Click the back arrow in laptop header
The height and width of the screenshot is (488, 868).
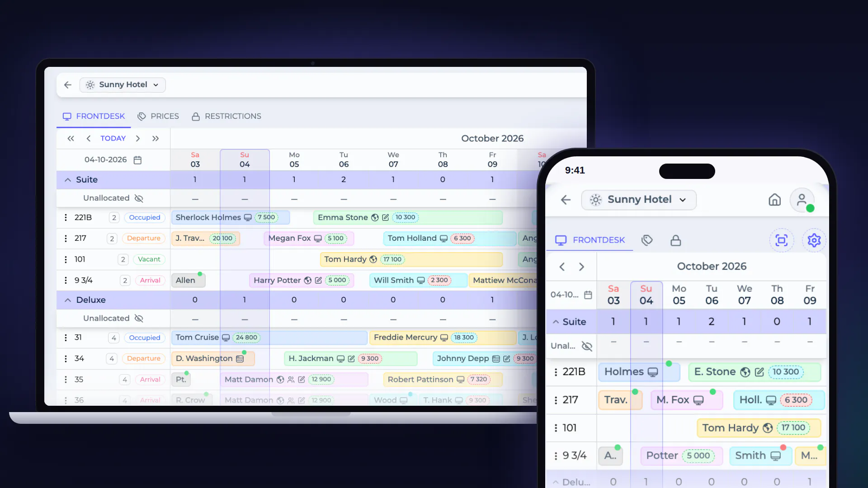click(x=68, y=85)
